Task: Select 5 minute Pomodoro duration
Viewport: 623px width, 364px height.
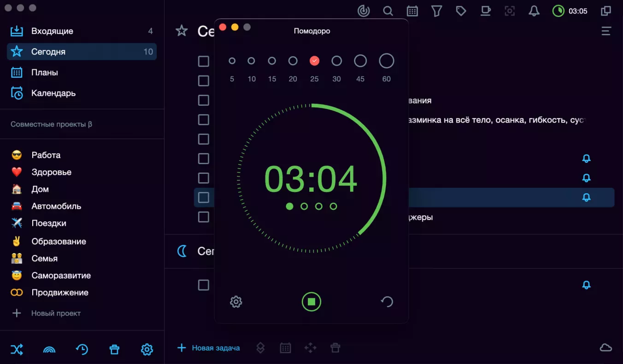Action: [232, 61]
